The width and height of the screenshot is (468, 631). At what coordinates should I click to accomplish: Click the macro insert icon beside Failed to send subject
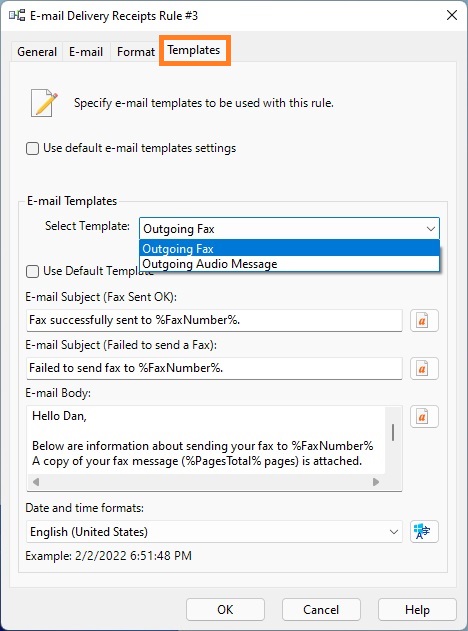(x=424, y=368)
